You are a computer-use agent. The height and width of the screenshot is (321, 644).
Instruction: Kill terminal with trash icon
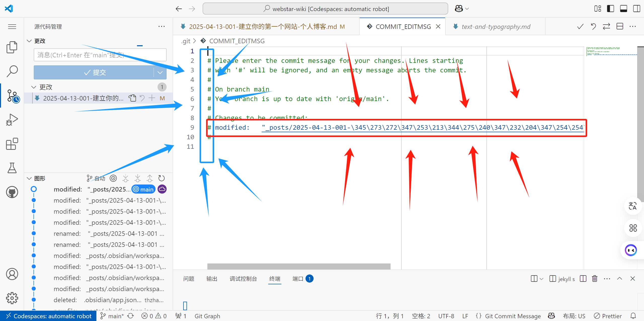click(594, 279)
